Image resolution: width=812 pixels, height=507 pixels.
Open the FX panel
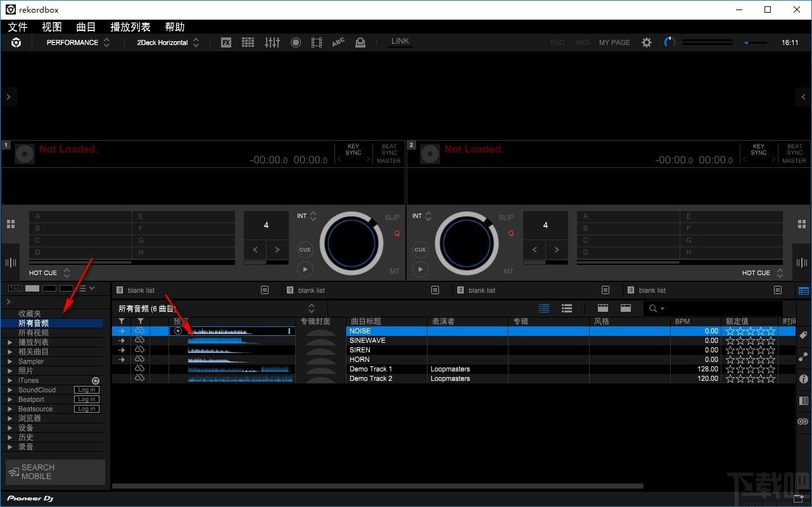[226, 42]
